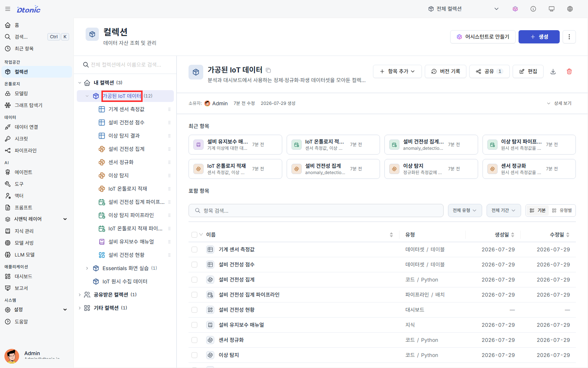
Task: Check the 이상 탐지 row checkbox
Action: coord(194,355)
